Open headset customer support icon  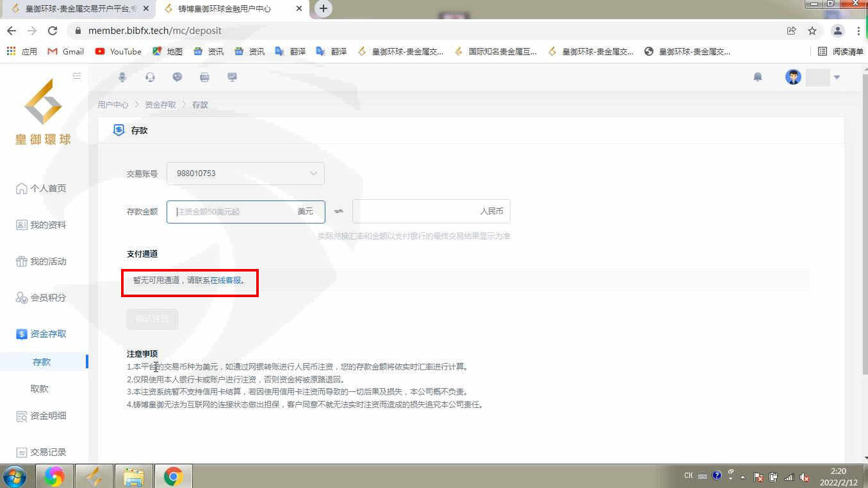[x=150, y=77]
